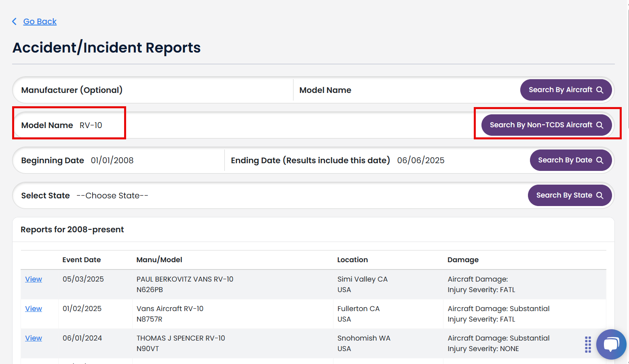View the Simi Valley CA accident report
The width and height of the screenshot is (629, 364).
click(33, 279)
